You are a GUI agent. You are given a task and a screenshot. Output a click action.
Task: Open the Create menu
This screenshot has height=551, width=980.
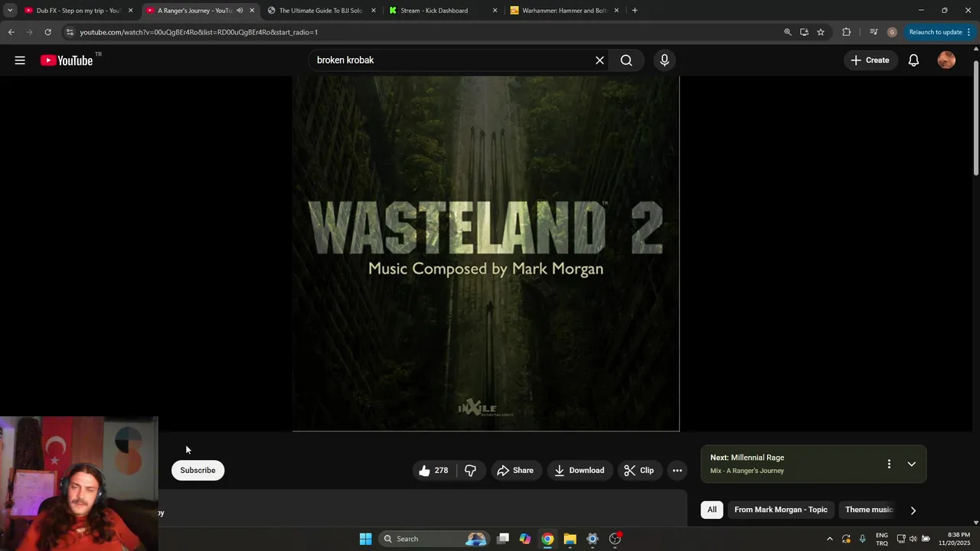[870, 60]
